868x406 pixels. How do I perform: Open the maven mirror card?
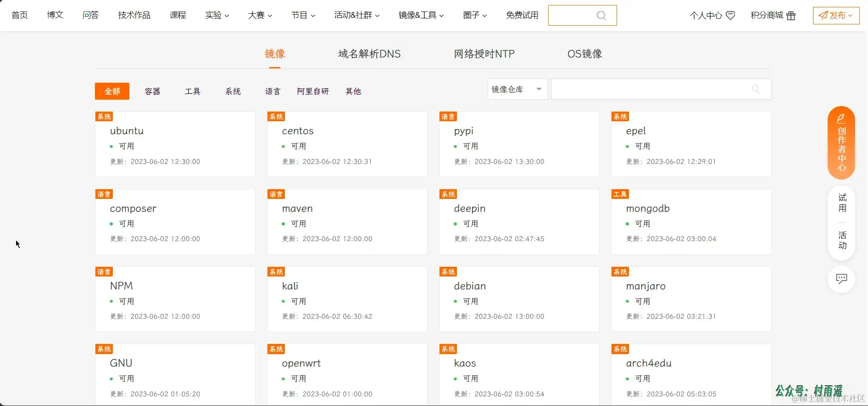347,222
